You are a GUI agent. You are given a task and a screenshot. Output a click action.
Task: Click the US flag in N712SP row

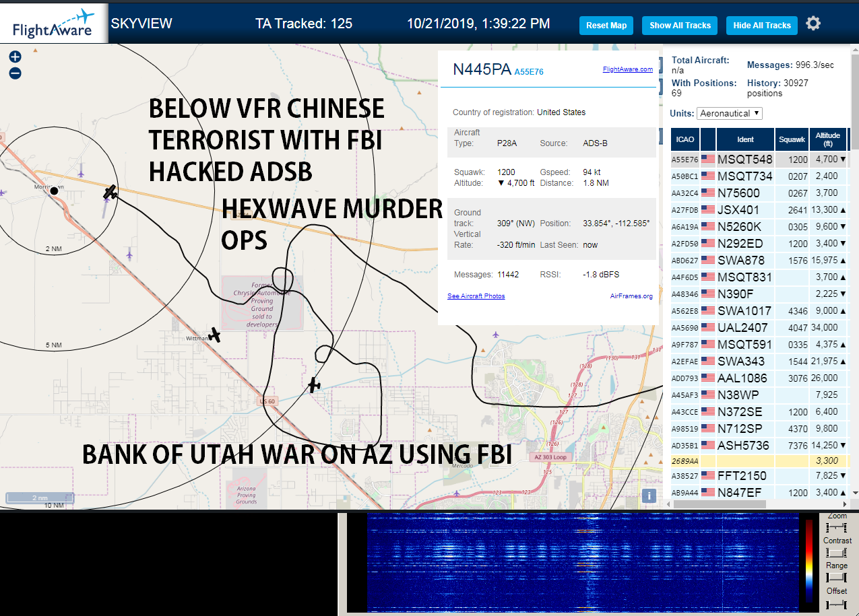tap(707, 428)
